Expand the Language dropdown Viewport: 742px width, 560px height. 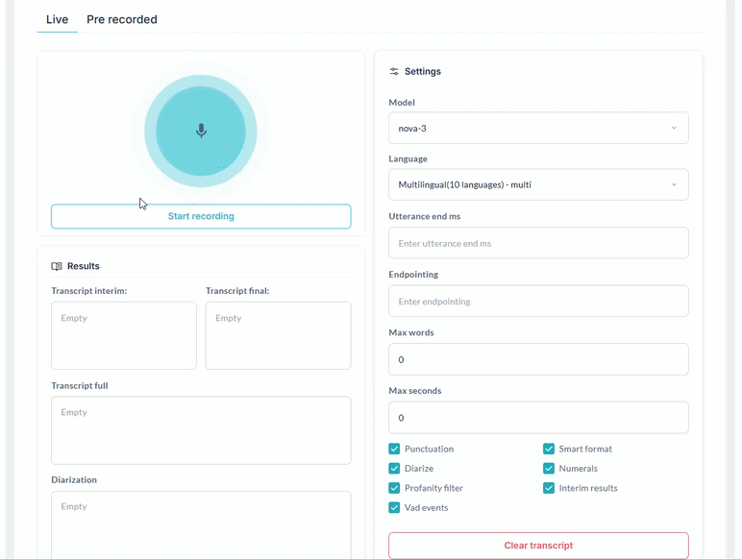[538, 184]
